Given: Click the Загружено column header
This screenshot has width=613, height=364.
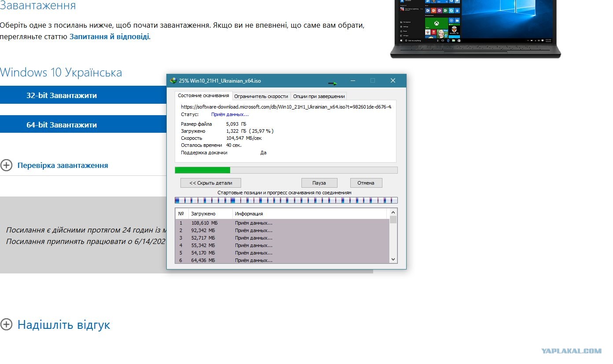Looking at the screenshot, I should [x=210, y=214].
